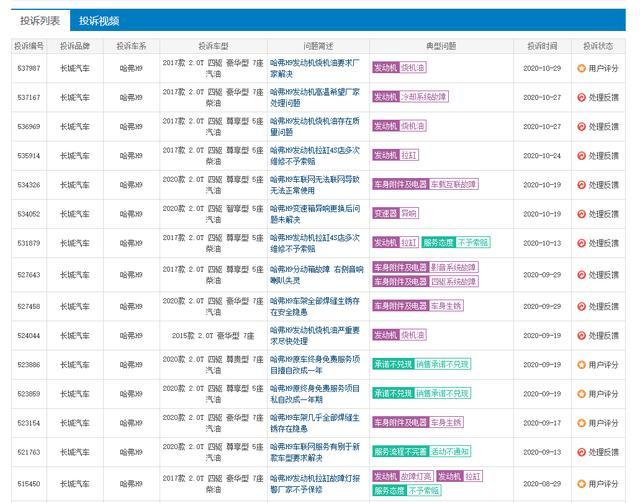This screenshot has width=640, height=503.
Task: Click the 冷却系统故障 tag in row 537167
Action: [424, 97]
